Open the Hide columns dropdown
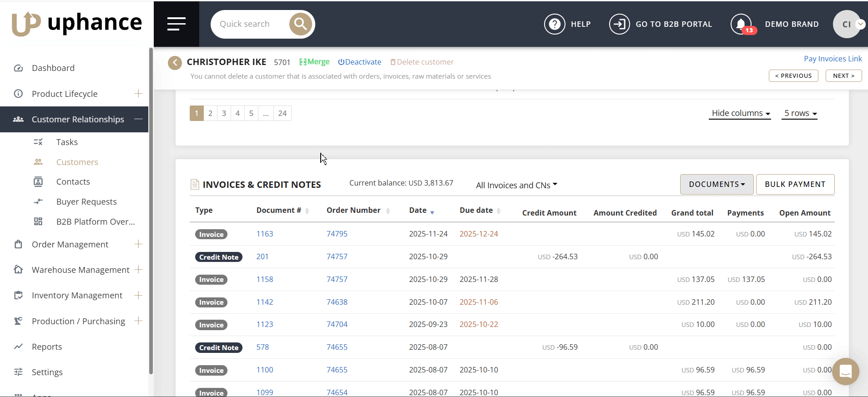 740,113
